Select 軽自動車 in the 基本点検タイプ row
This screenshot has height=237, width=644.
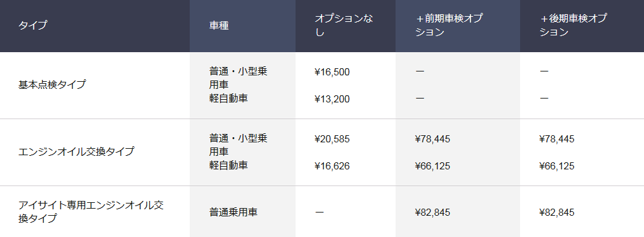(228, 99)
